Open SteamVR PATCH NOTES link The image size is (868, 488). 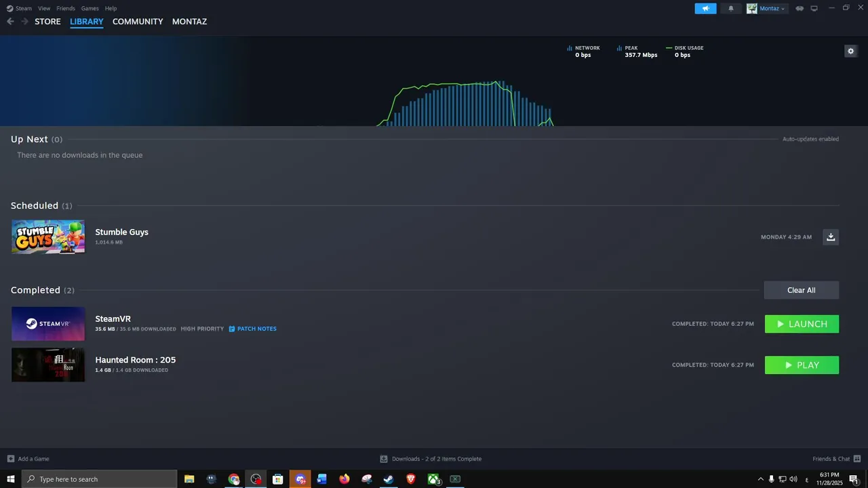[252, 329]
